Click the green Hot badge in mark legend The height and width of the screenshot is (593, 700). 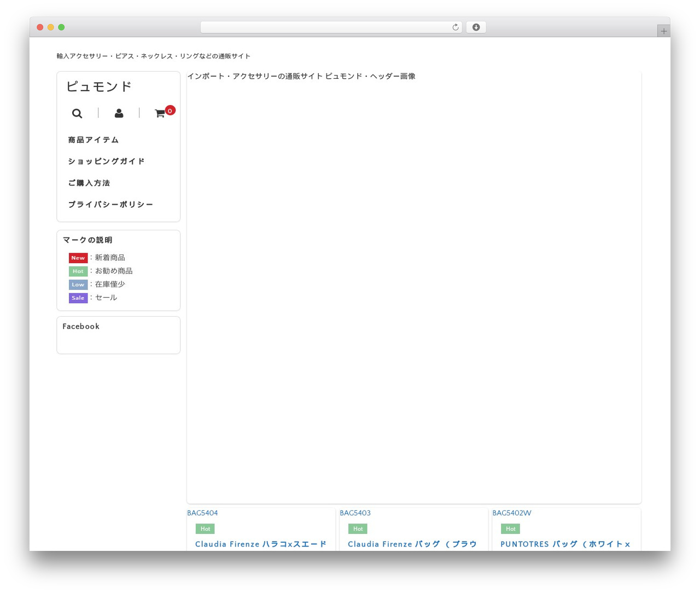click(78, 271)
